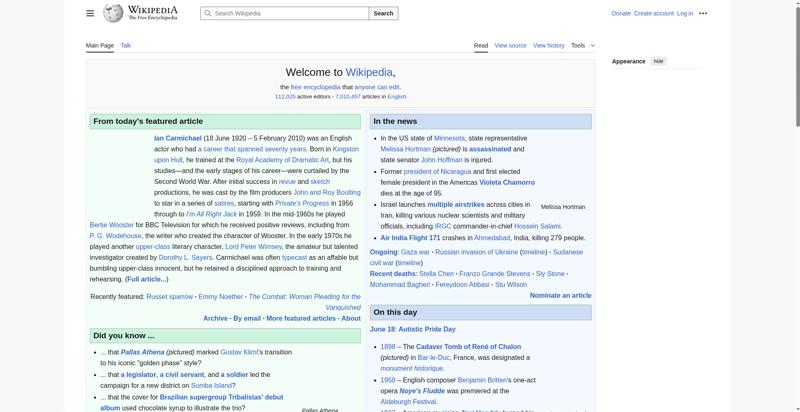Click the Recent deaths link
800x412 pixels.
pos(393,274)
